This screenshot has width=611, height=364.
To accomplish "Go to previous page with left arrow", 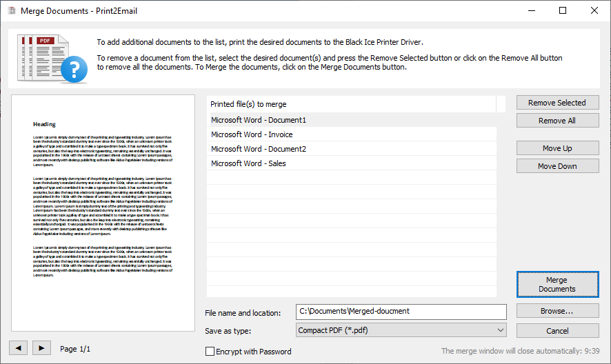I will point(19,348).
